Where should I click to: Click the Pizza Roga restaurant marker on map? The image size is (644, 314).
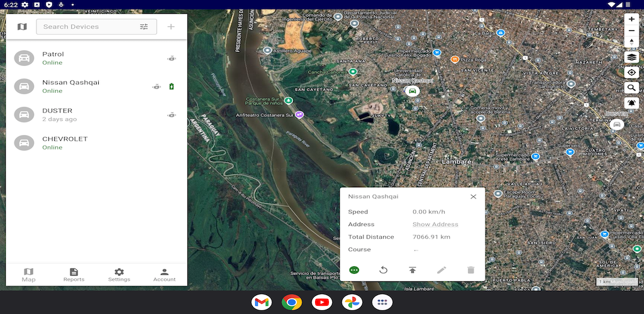pyautogui.click(x=455, y=60)
